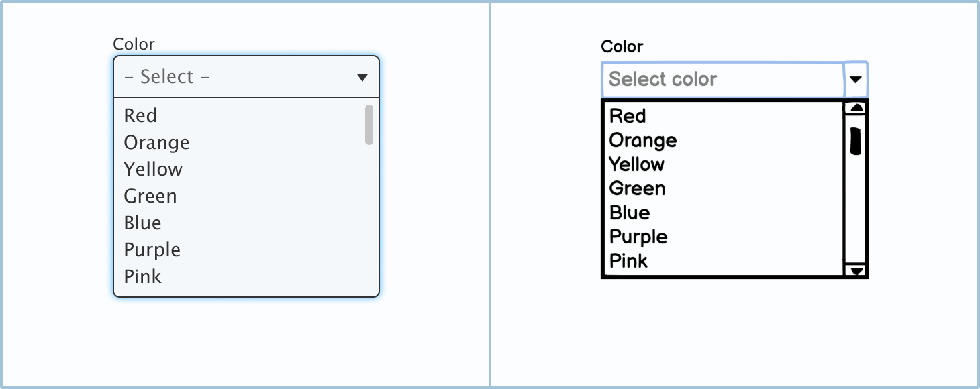Screen dimensions: 980x389
Task: Click the 'Color' label above the right select
Action: pos(622,46)
